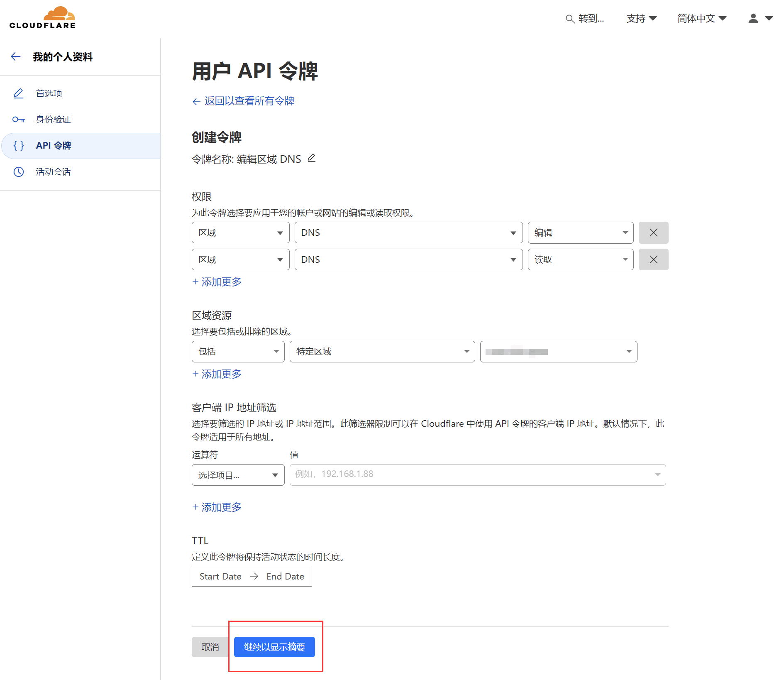The image size is (784, 680).
Task: Click 添加更多 under 区域资源
Action: click(x=217, y=374)
